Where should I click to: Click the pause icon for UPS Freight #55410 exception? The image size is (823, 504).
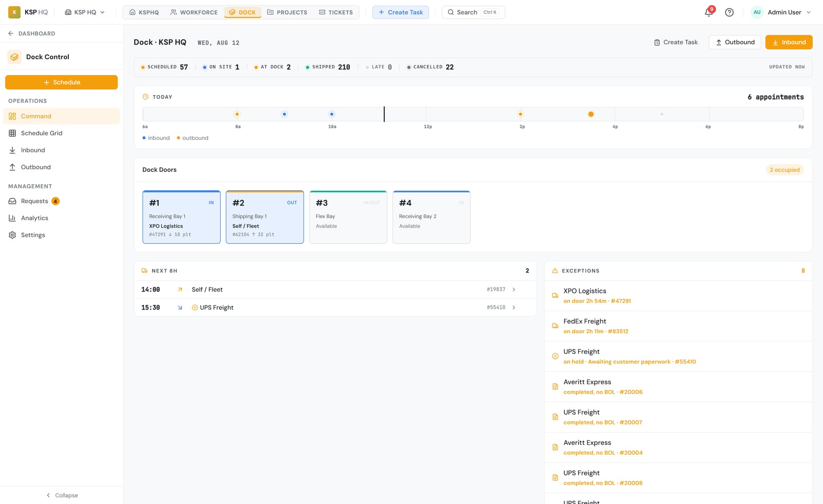[x=555, y=356]
